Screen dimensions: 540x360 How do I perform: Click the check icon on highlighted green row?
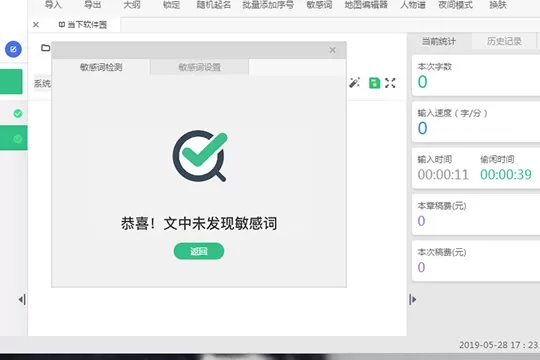click(18, 139)
